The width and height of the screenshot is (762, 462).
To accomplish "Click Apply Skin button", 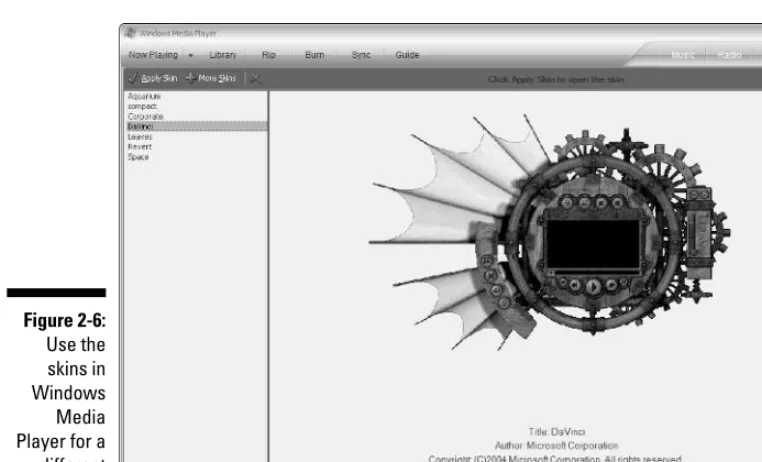I will coord(153,78).
